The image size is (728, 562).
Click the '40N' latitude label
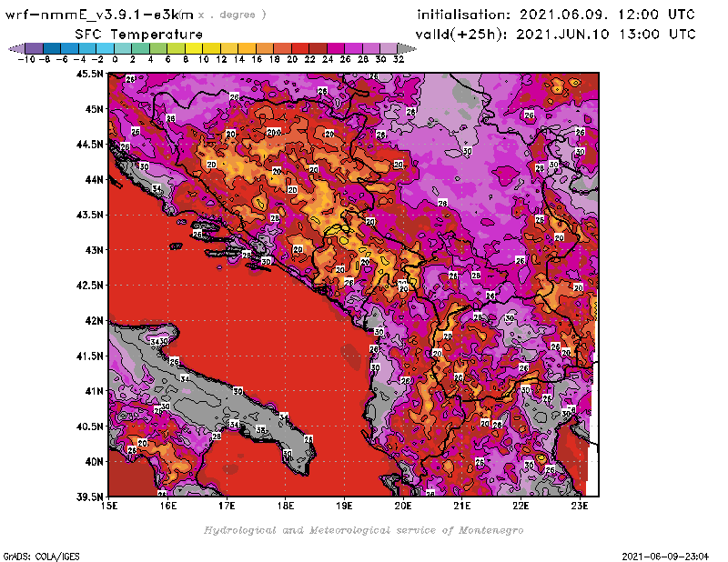pyautogui.click(x=94, y=462)
